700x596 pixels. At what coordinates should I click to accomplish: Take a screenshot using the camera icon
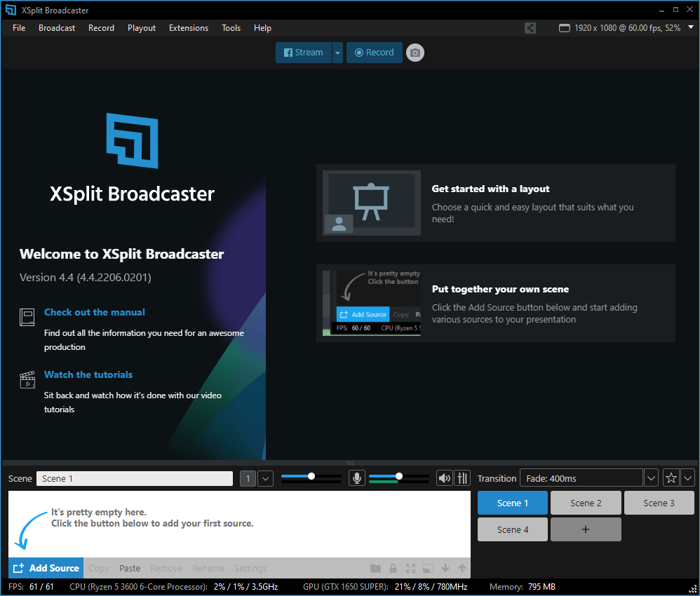(415, 52)
